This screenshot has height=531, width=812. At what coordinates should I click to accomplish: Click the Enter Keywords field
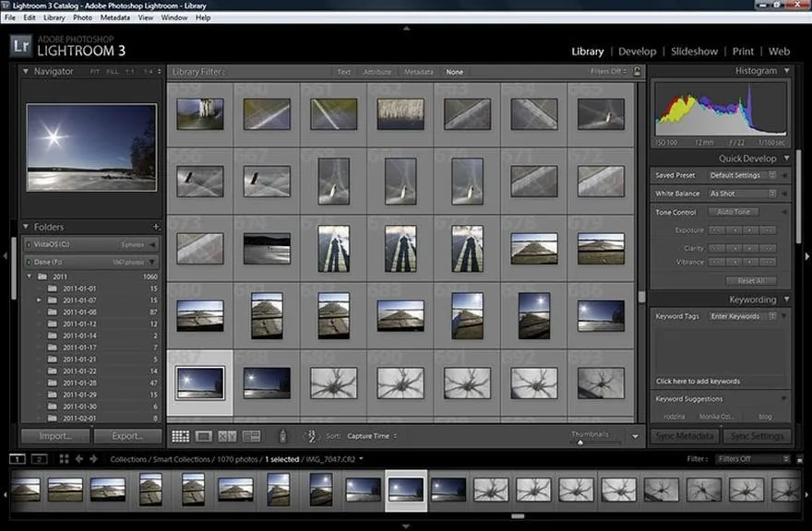pyautogui.click(x=743, y=315)
